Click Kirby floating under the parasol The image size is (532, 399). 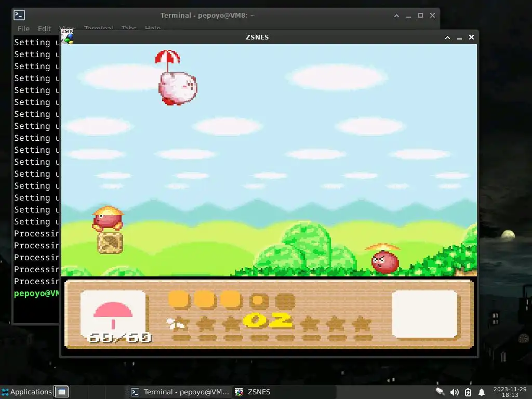tap(178, 88)
